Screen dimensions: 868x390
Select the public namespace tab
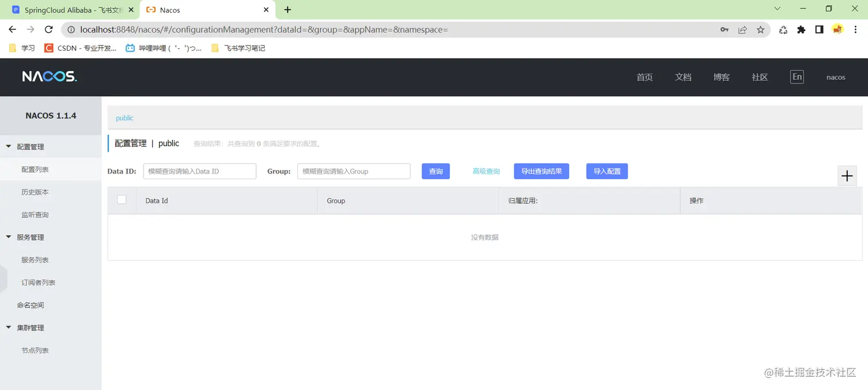pyautogui.click(x=125, y=118)
